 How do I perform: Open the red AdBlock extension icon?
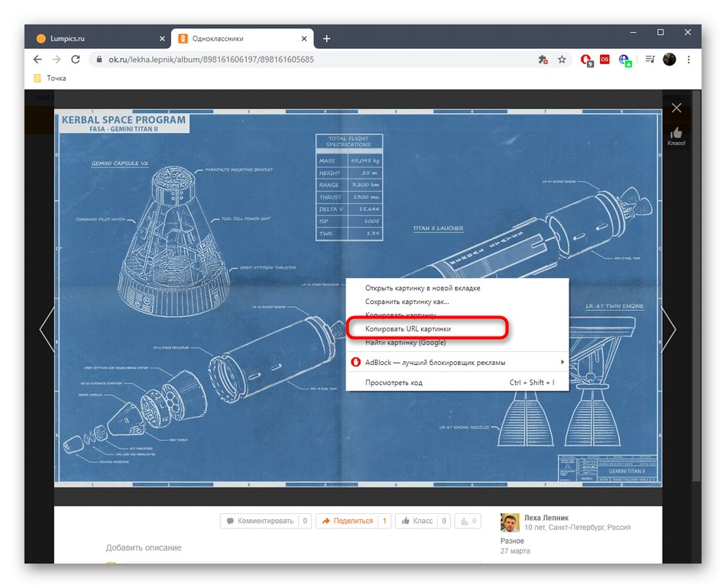586,60
